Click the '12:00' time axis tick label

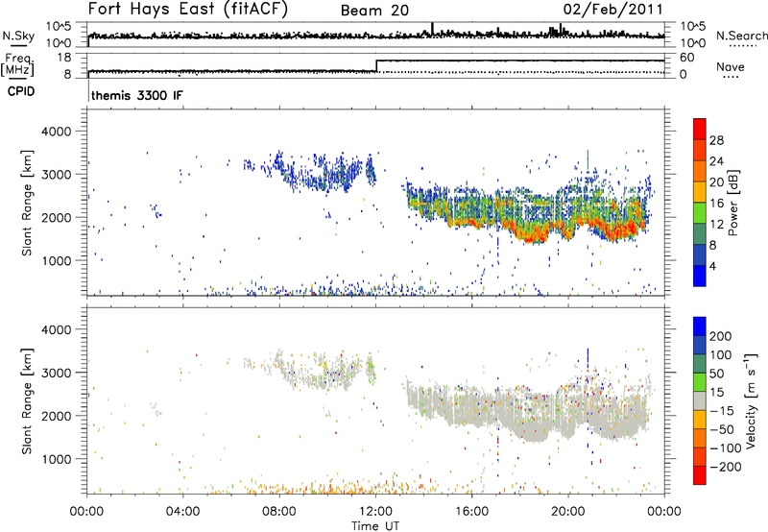375,512
